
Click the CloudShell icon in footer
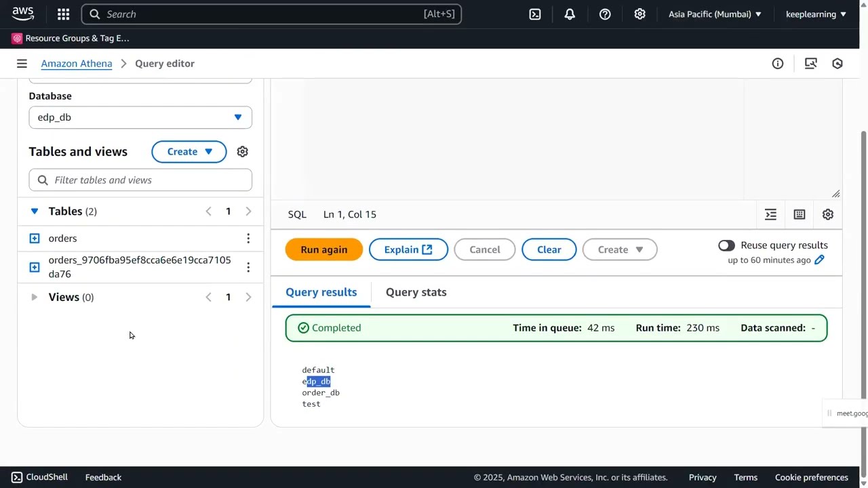tap(17, 477)
